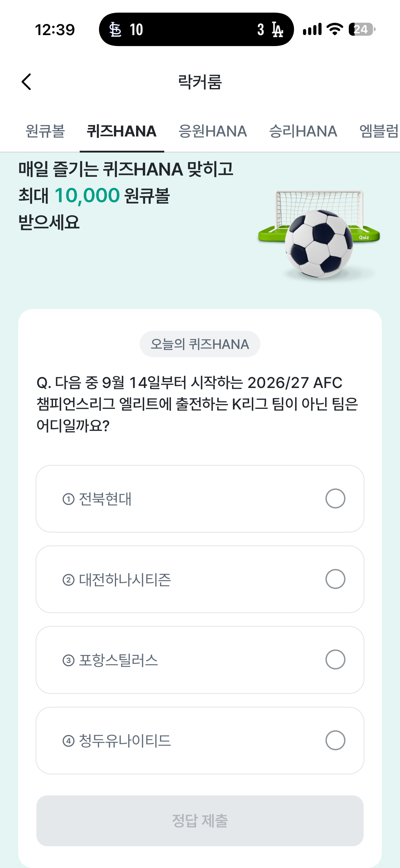Image resolution: width=400 pixels, height=868 pixels.
Task: Select the 전북현대 radio button
Action: point(335,498)
